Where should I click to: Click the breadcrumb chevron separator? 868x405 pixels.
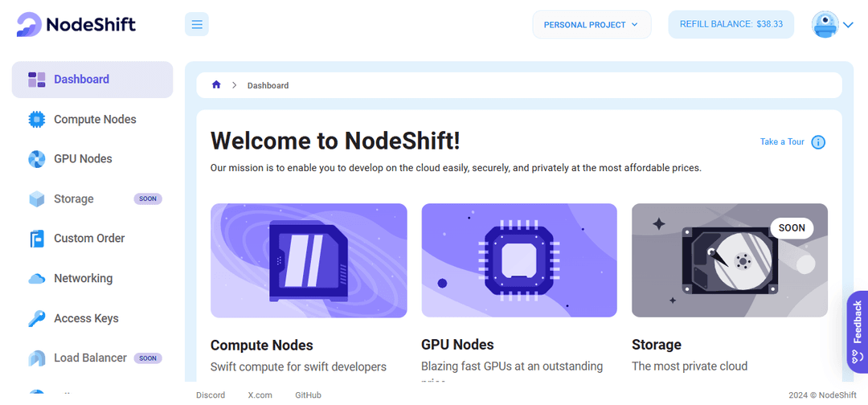[235, 85]
